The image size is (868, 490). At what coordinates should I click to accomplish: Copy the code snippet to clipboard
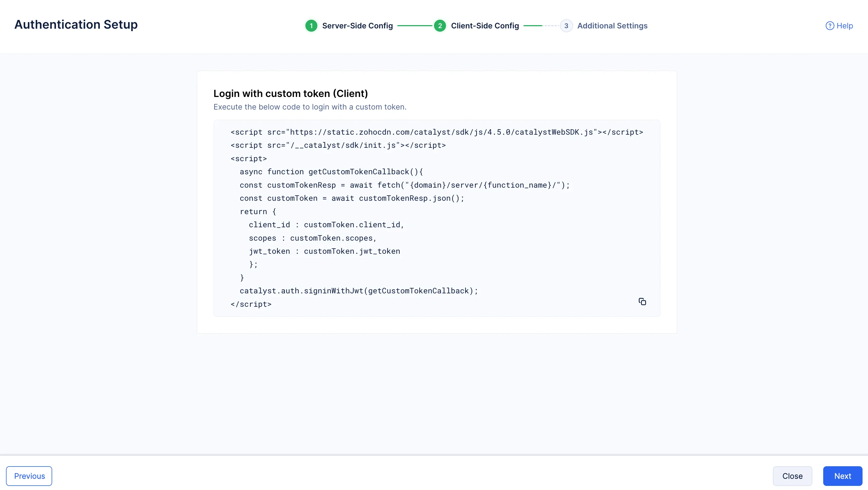pyautogui.click(x=642, y=302)
